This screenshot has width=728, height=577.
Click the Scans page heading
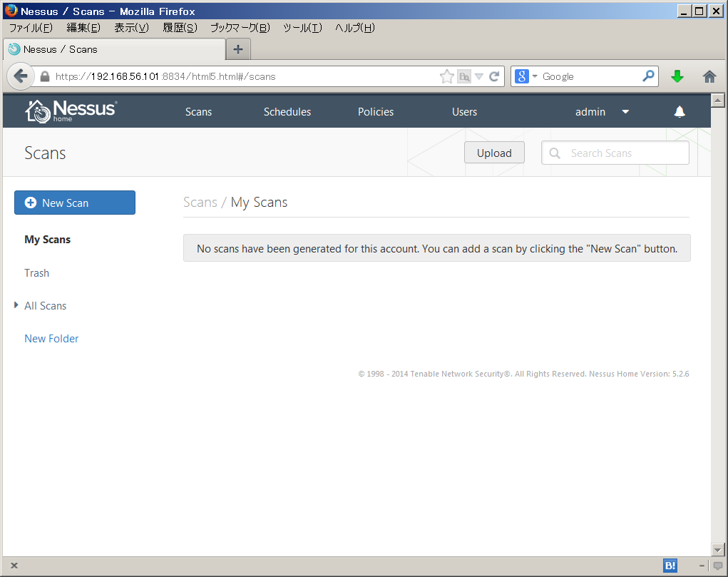pos(45,153)
